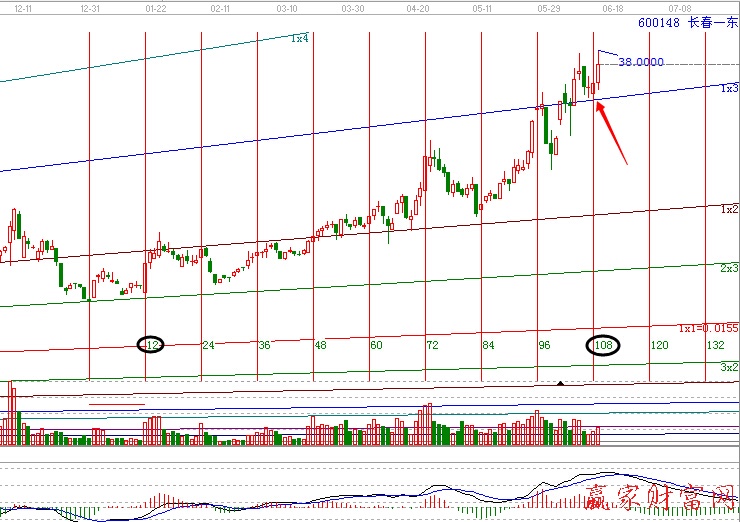Select the 12-31 date label

[x=88, y=8]
